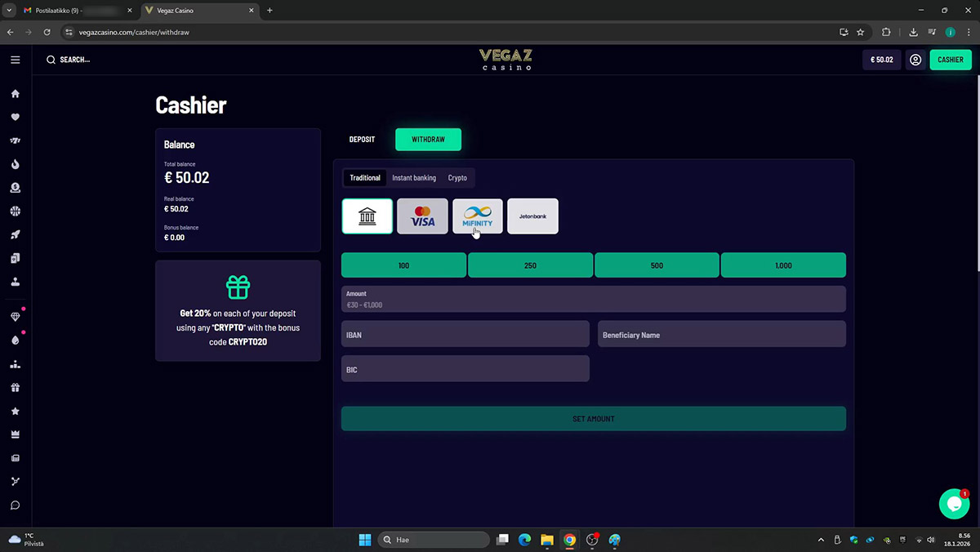980x552 pixels.
Task: Focus the IBAN input field
Action: [465, 334]
